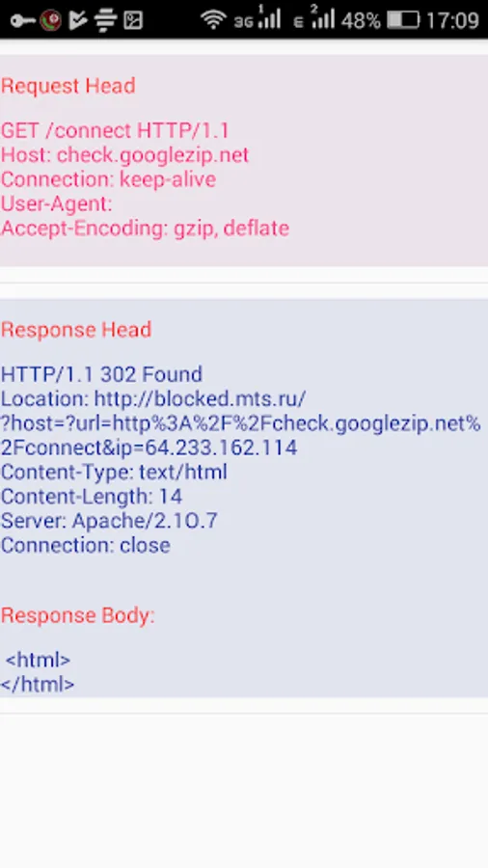Tap the checkmark notification icon
The image size is (488, 868).
click(x=77, y=20)
